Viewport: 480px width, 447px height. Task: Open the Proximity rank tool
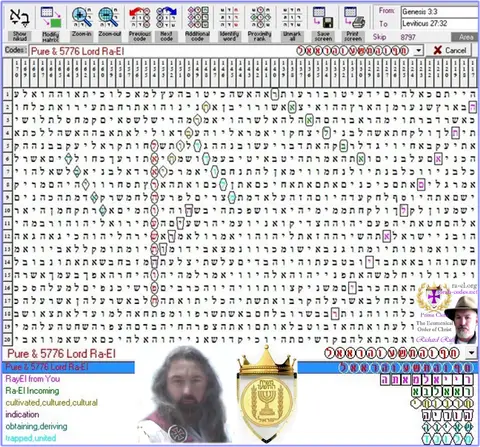[260, 18]
